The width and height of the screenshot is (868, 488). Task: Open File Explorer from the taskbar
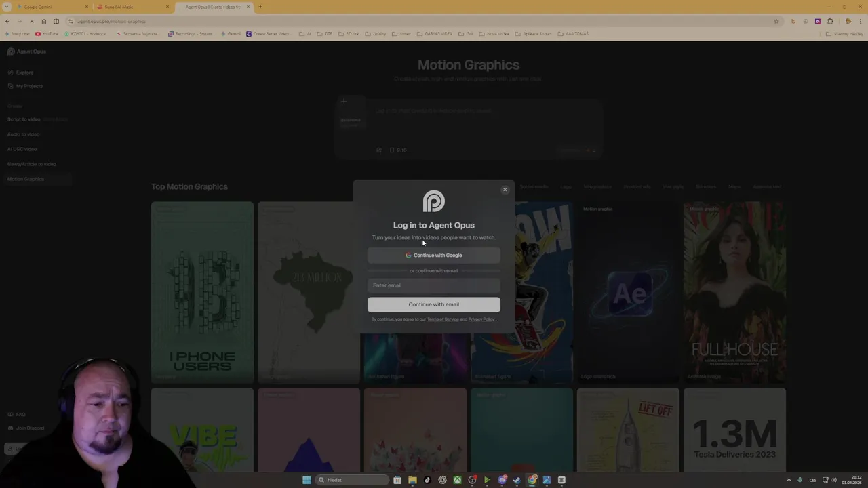pyautogui.click(x=412, y=480)
